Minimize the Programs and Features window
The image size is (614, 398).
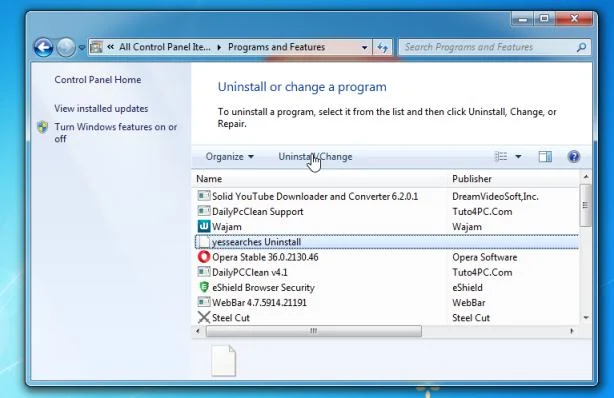coord(523,19)
